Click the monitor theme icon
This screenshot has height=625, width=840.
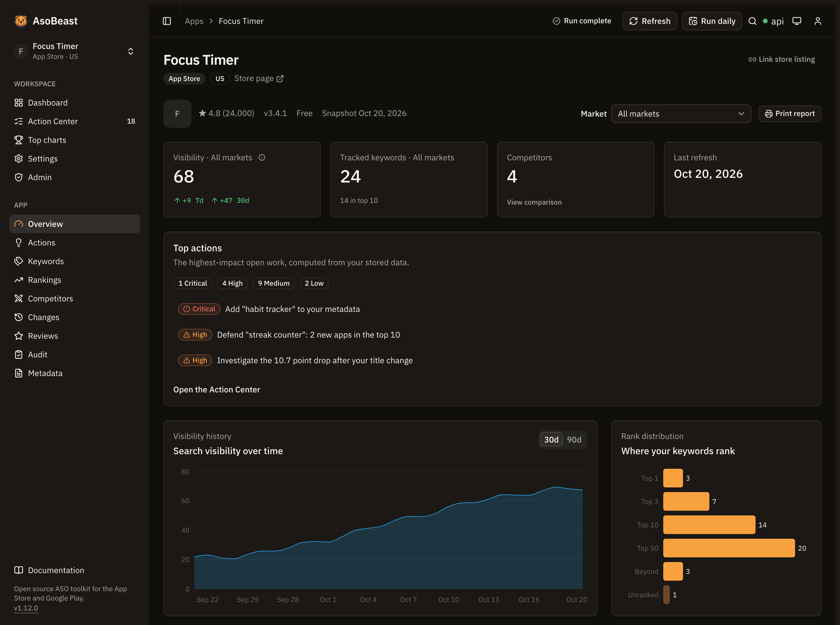[x=797, y=21]
